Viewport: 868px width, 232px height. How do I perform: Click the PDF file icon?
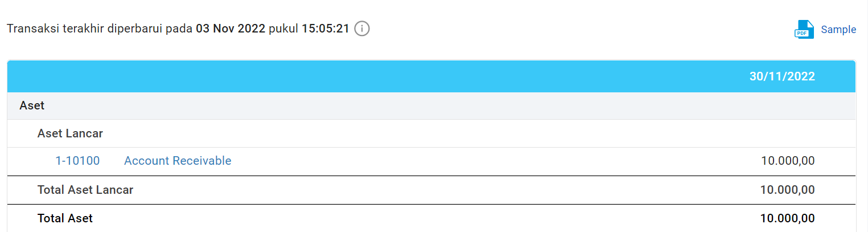click(x=803, y=30)
